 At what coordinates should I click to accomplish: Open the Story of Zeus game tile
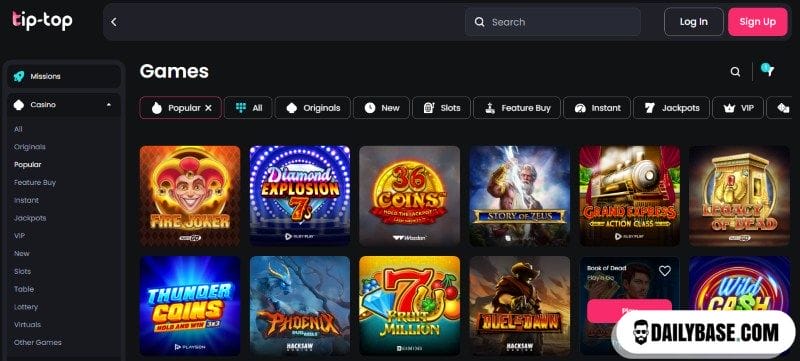[x=519, y=196]
